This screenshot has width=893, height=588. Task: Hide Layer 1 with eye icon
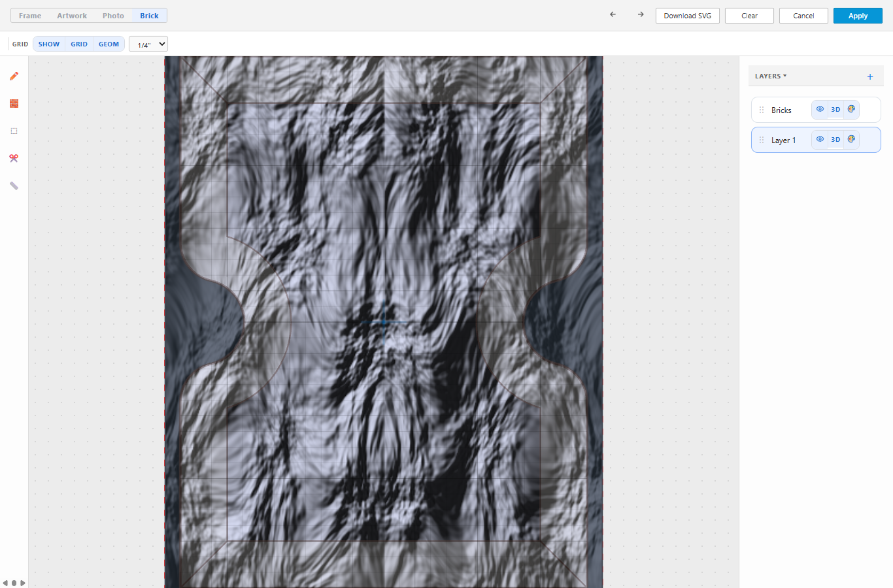[x=820, y=139]
